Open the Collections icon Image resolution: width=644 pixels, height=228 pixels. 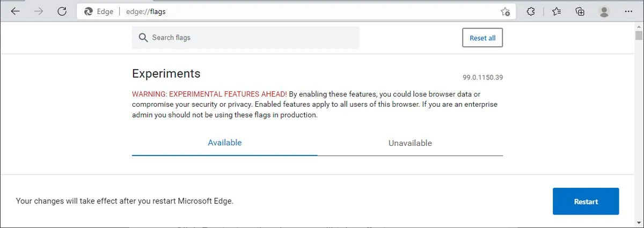(x=580, y=11)
